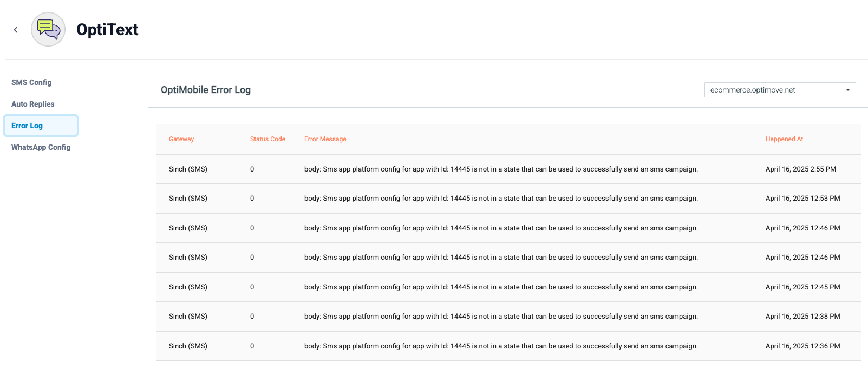868x369 pixels.
Task: Select the April 16, 2025 12:38 PM timestamp
Action: pos(803,317)
